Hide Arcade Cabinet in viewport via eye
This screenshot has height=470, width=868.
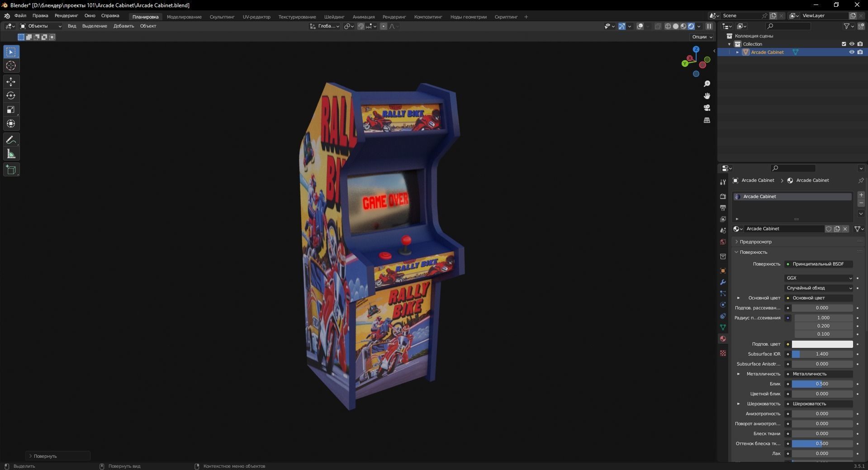852,52
